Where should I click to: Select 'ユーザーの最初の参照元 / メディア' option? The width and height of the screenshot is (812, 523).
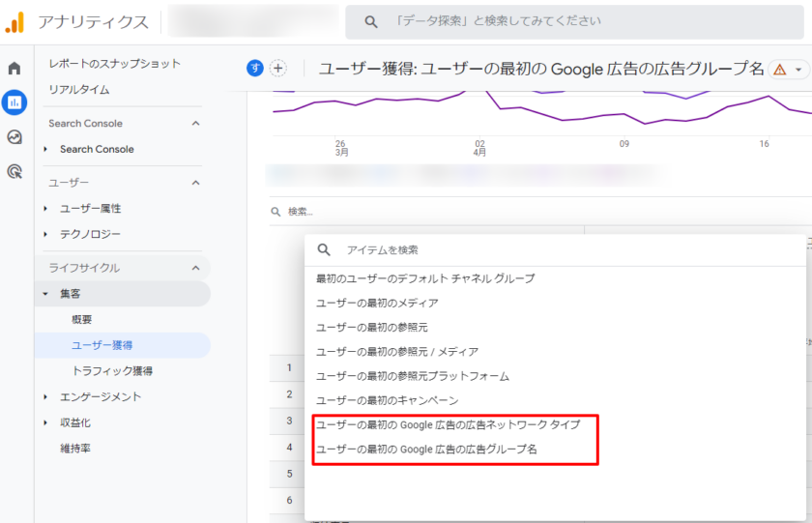(x=397, y=352)
